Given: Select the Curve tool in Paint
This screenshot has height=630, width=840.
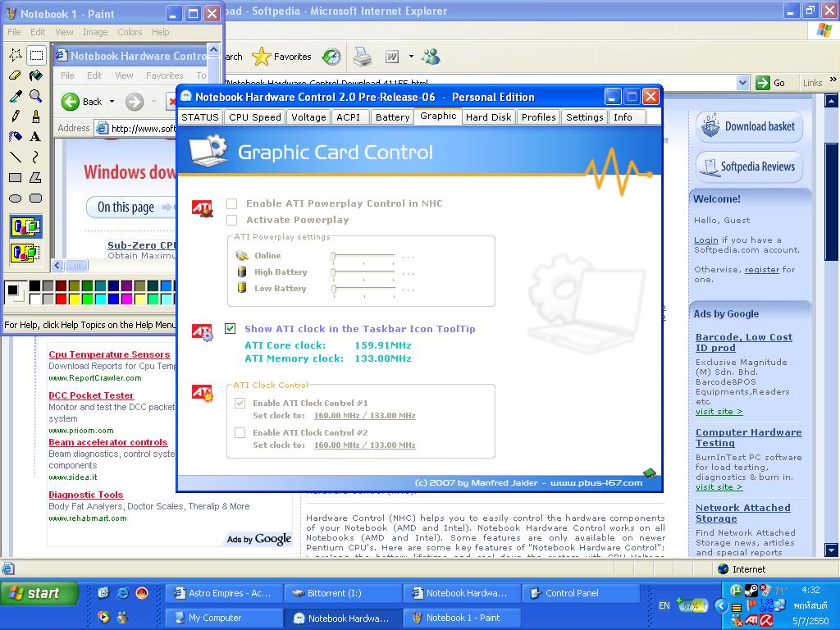Looking at the screenshot, I should (36, 157).
